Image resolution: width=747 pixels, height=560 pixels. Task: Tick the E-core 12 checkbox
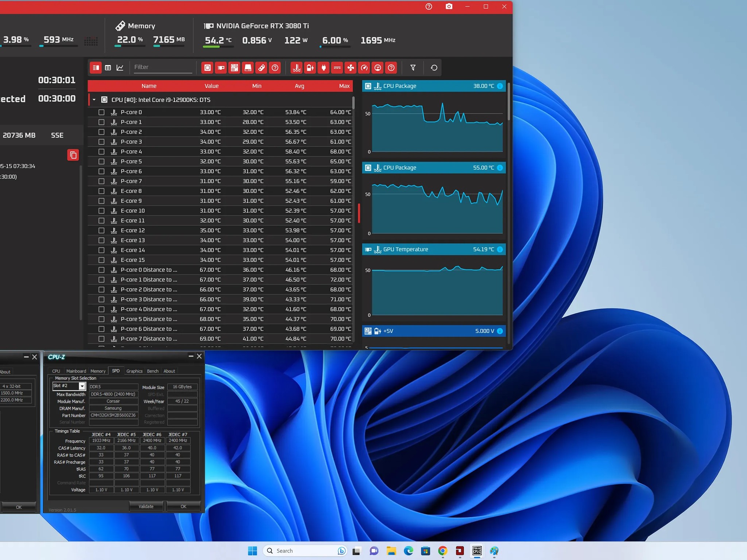[101, 230]
